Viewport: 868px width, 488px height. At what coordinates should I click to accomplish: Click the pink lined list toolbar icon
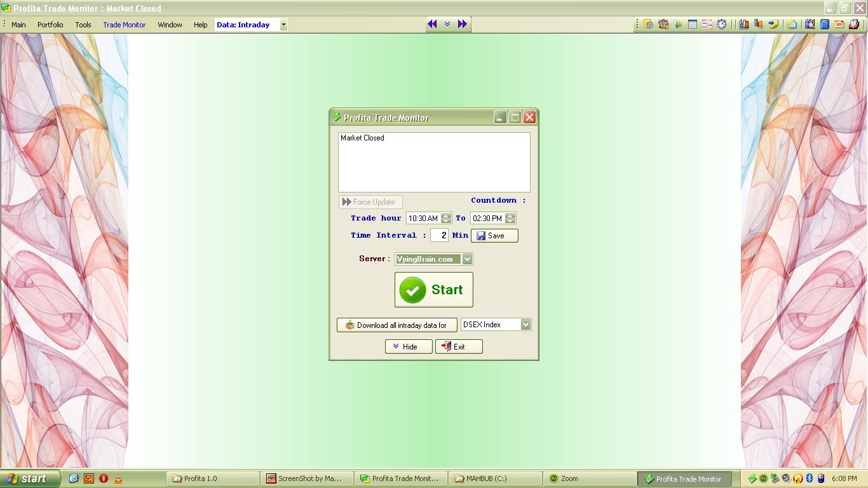707,24
